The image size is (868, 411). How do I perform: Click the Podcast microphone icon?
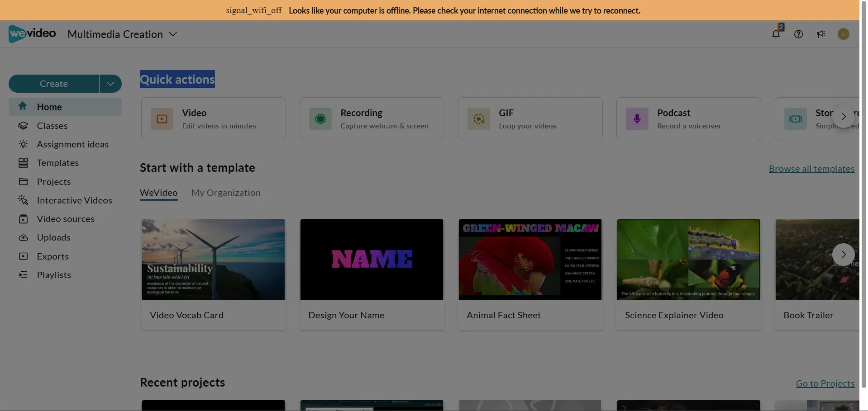click(637, 119)
